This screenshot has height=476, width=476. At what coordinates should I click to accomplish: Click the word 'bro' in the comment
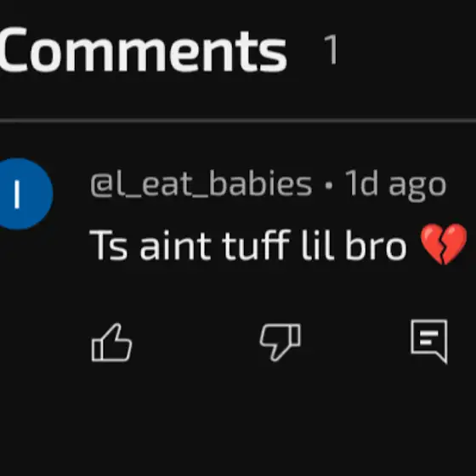point(376,245)
